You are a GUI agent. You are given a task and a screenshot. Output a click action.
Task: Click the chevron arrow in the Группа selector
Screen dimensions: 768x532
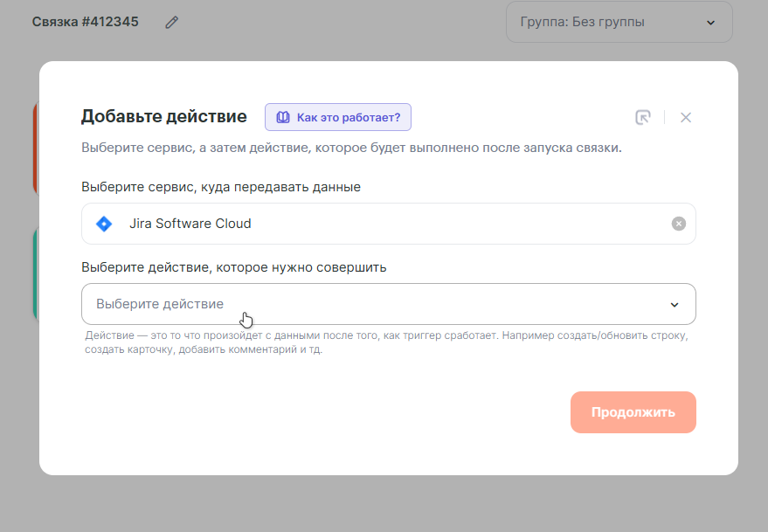coord(710,23)
